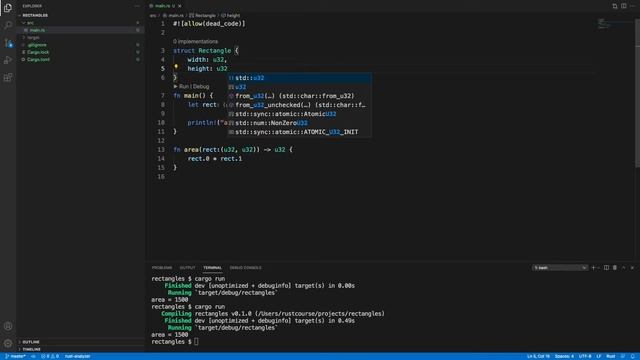Select main.rs in the file explorer
Viewport: 640px width, 360px height.
coord(80,30)
